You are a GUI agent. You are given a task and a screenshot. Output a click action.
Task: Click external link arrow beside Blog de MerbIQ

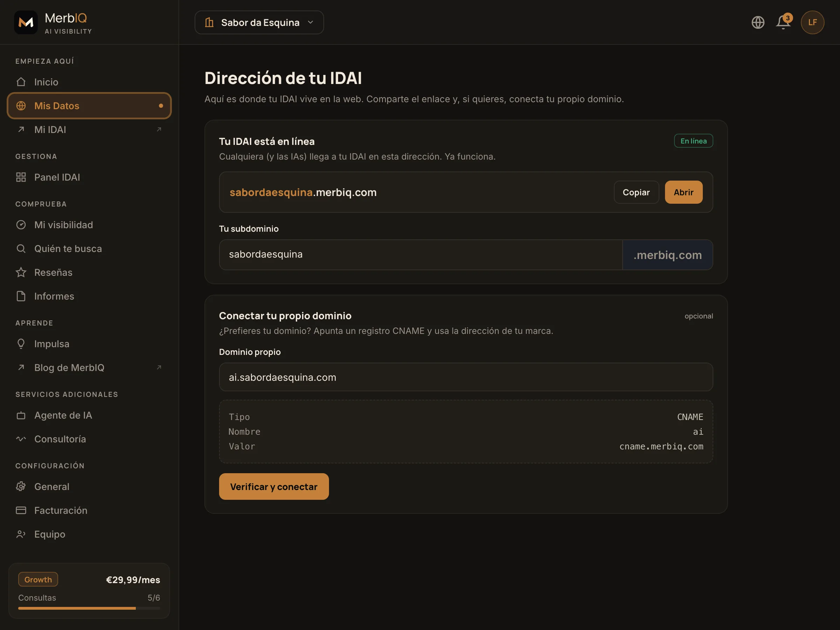159,367
